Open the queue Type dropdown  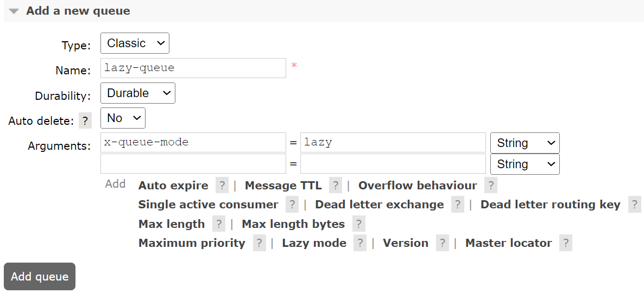pyautogui.click(x=135, y=43)
